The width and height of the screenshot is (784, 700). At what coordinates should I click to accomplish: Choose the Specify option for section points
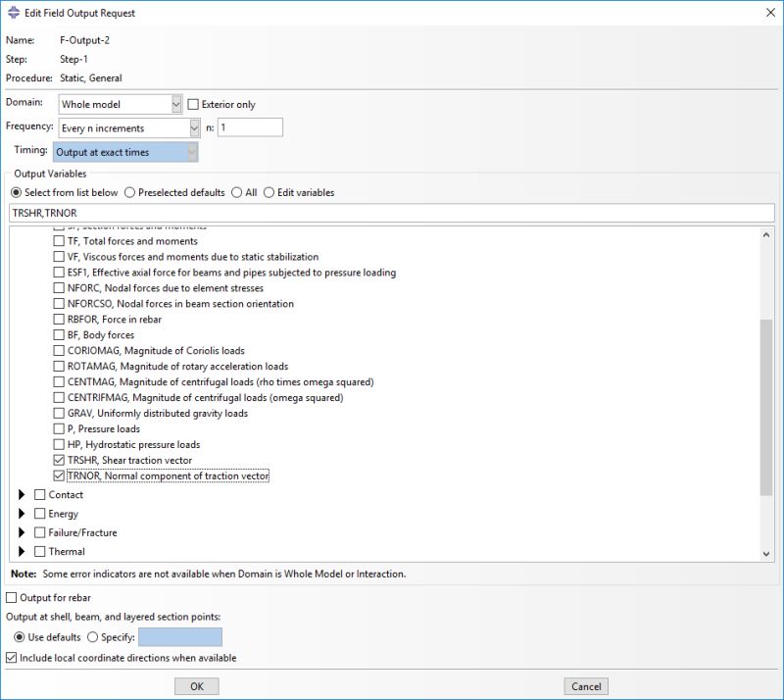point(90,636)
